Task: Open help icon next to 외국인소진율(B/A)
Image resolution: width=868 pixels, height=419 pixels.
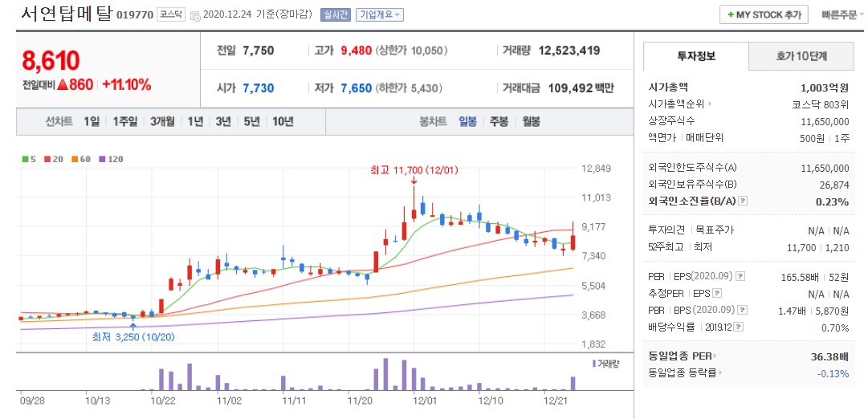Action: pos(743,201)
